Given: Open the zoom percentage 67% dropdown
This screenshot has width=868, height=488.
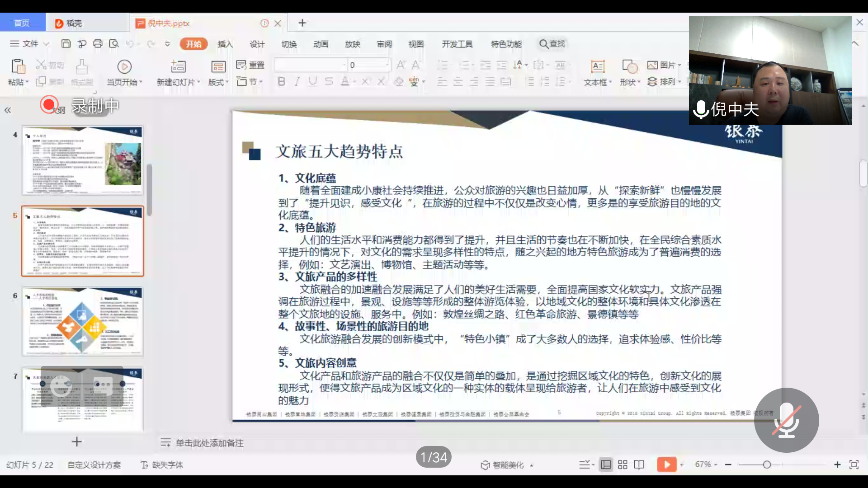Looking at the screenshot, I should [706, 465].
